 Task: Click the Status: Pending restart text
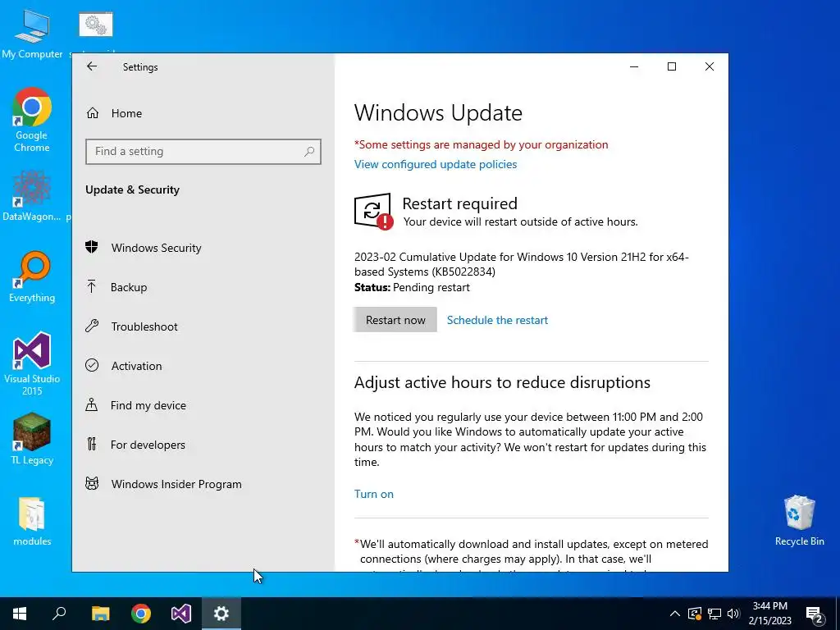pyautogui.click(x=412, y=287)
